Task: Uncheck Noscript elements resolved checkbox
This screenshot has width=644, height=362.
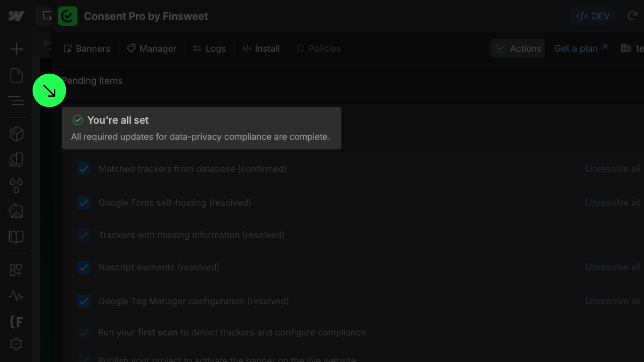Action: 84,267
